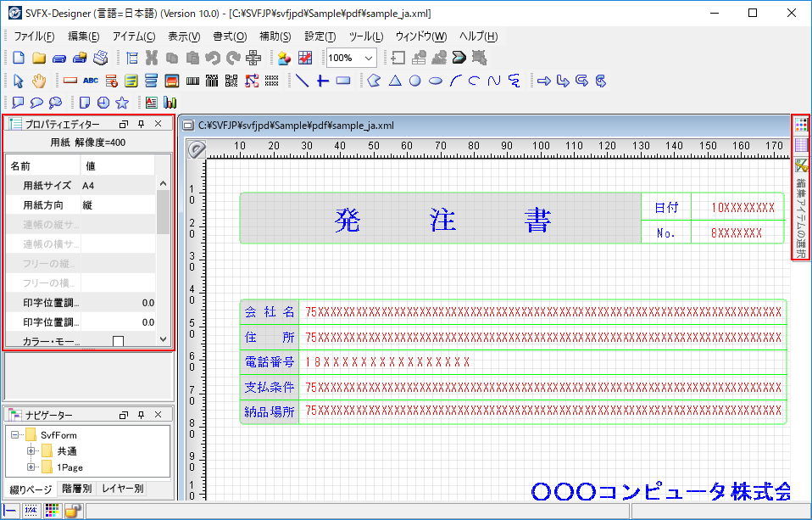This screenshot has width=812, height=520.
Task: Click the Cut scissors icon
Action: pos(151,58)
